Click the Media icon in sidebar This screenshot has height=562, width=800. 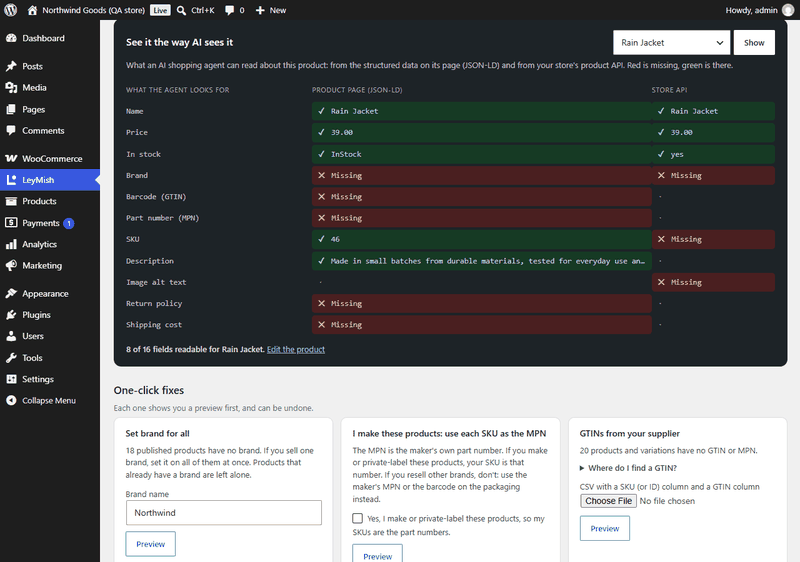coord(11,88)
